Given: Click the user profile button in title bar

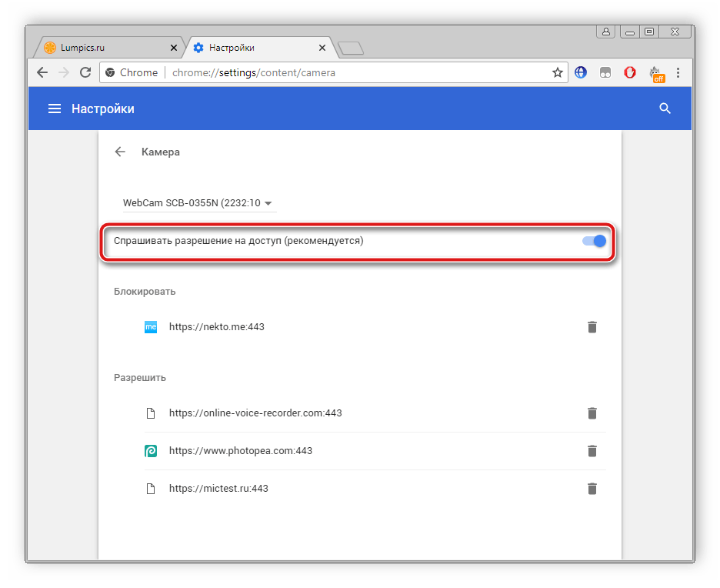Looking at the screenshot, I should 606,32.
